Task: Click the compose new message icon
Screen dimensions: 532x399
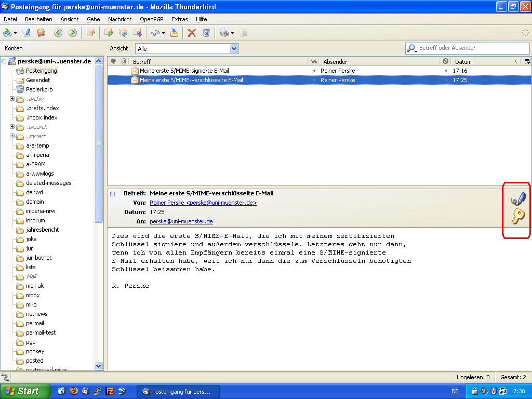Action: point(26,33)
